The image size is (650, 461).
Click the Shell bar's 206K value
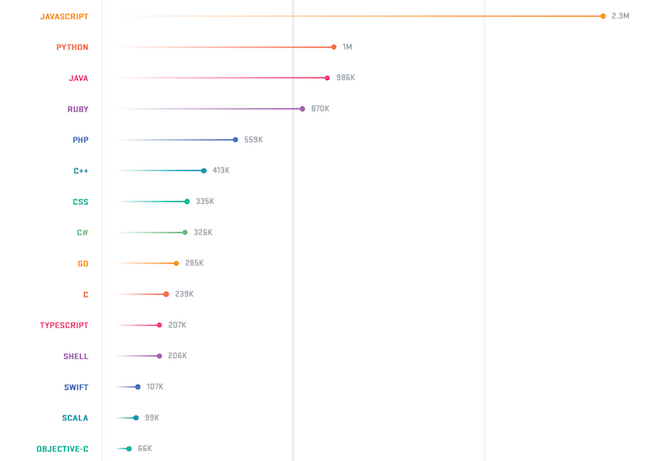177,356
